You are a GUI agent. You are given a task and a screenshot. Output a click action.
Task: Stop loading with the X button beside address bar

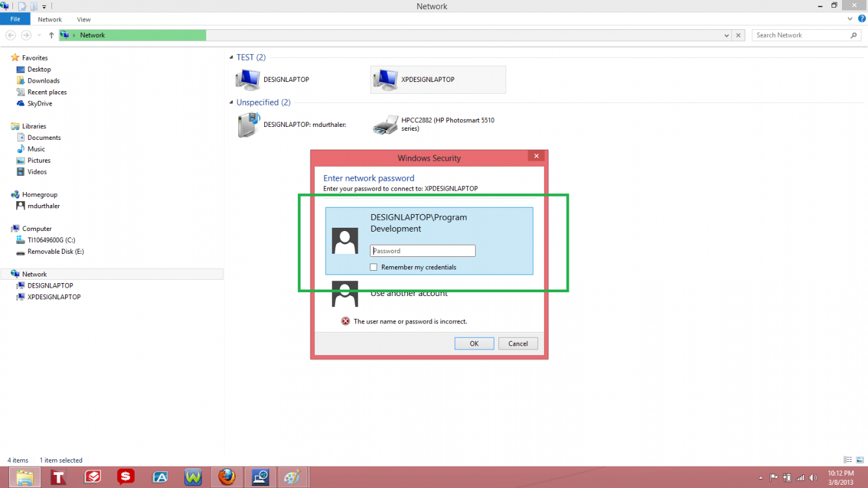739,35
